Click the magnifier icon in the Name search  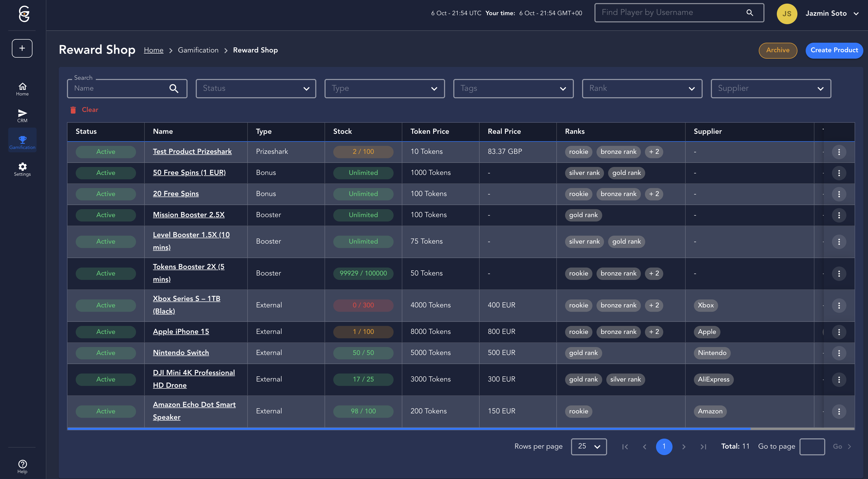point(174,88)
